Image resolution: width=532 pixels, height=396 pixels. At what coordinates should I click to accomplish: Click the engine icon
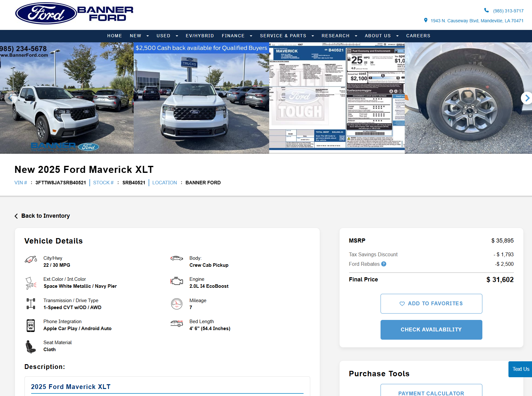point(177,281)
